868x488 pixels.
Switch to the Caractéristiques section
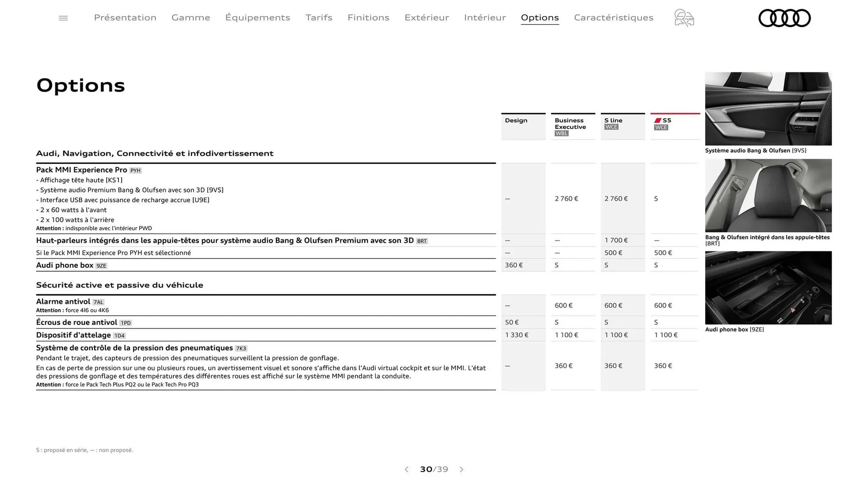pyautogui.click(x=613, y=18)
